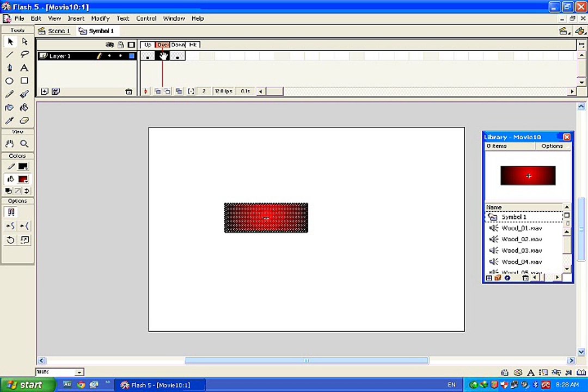Click the Smooth option button
Screen dimensions: 588x392
[10, 226]
